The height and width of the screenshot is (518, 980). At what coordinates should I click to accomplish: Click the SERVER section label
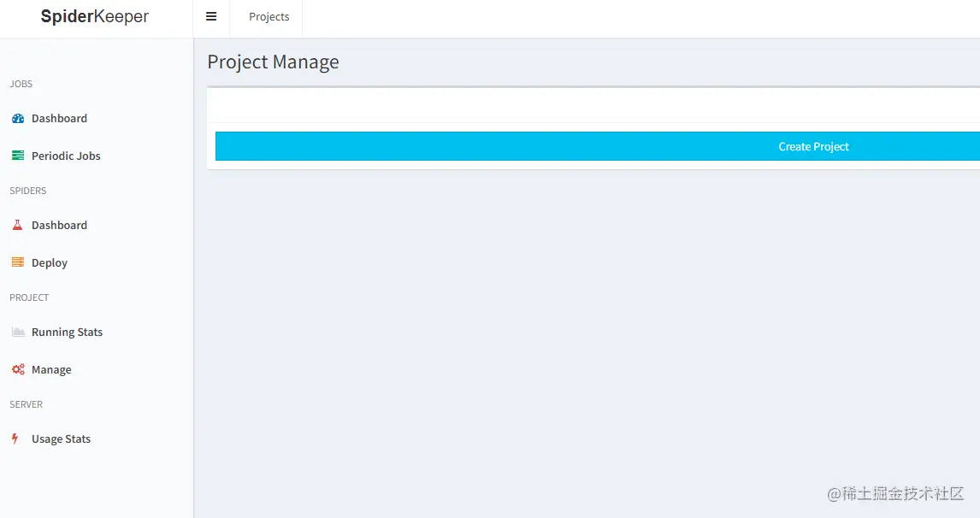click(x=27, y=404)
